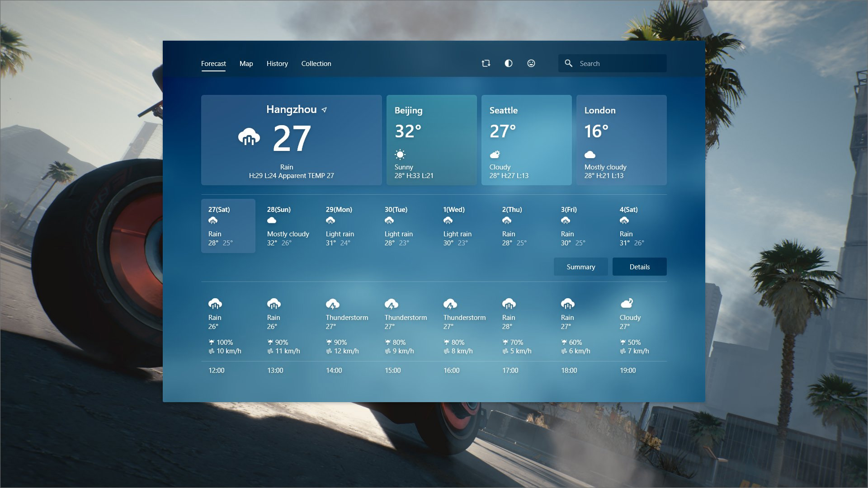This screenshot has height=488, width=868.
Task: Click the 18:00 hourly rain icon
Action: 568,304
